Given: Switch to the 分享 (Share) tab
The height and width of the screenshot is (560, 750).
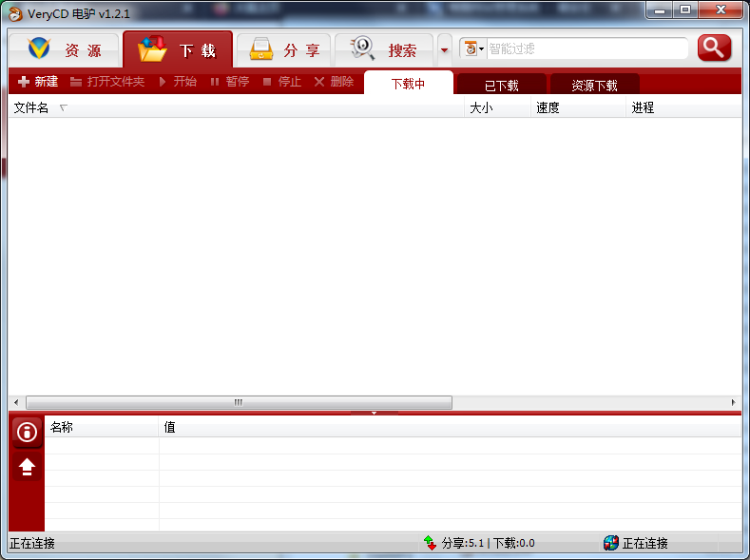Looking at the screenshot, I should (283, 50).
